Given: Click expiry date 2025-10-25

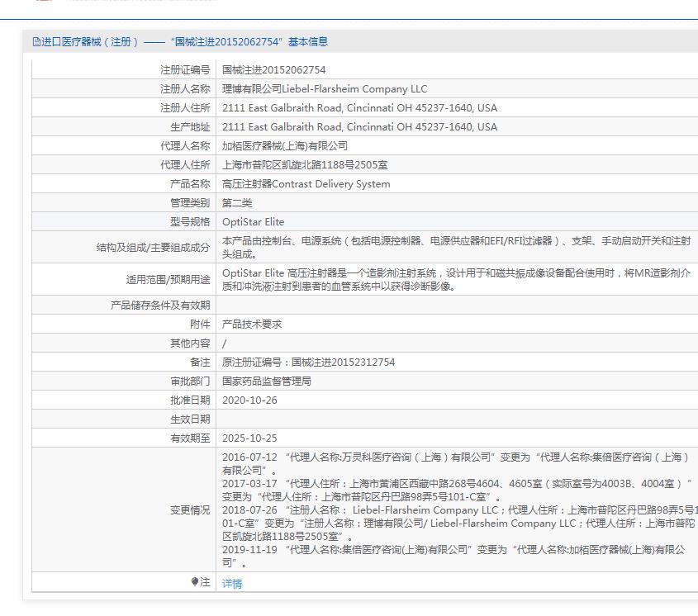Looking at the screenshot, I should tap(249, 438).
